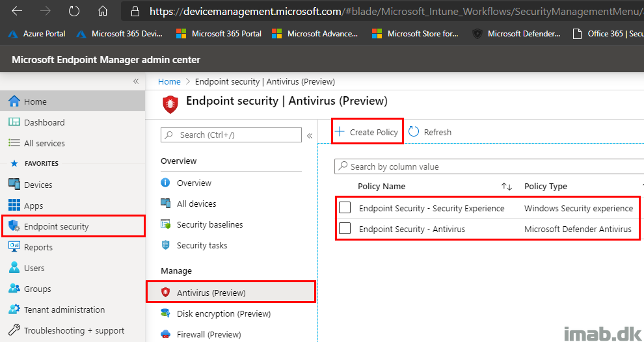Open the Microsoft Defender... bookmark
The image size is (644, 342).
pyautogui.click(x=517, y=34)
